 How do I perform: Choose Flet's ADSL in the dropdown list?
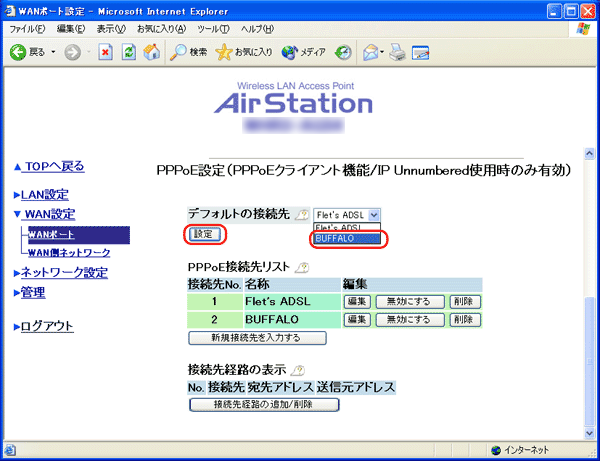point(347,228)
